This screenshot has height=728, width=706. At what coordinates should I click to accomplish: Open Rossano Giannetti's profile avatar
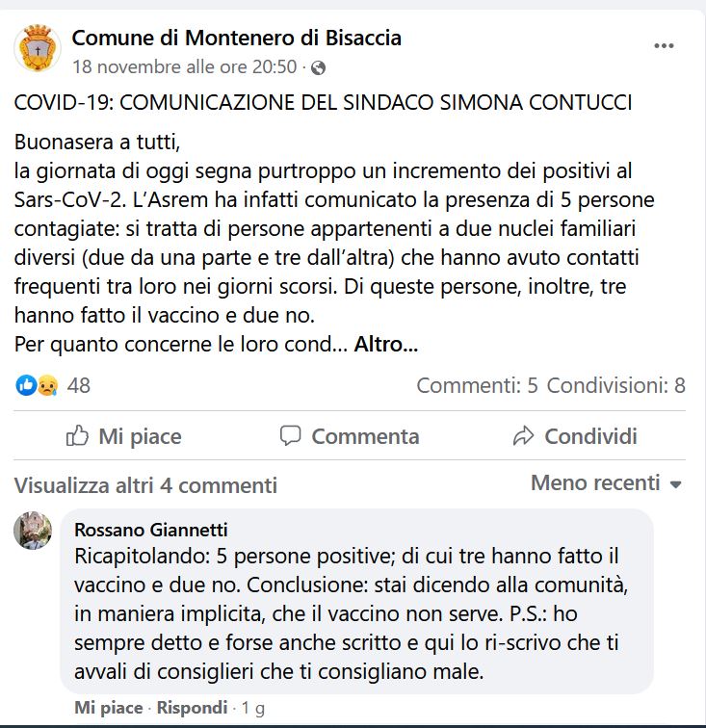click(33, 531)
